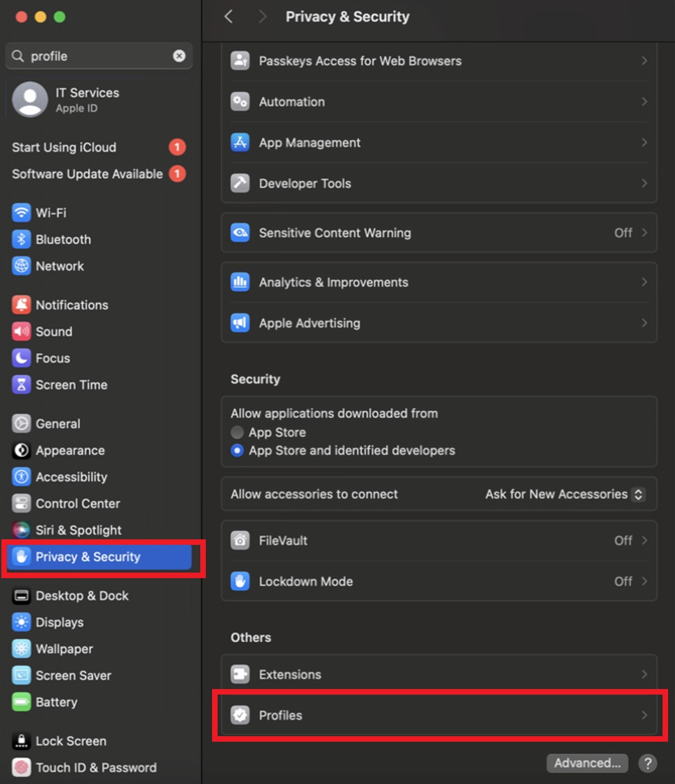
Task: Click the FileVault lock icon
Action: point(240,541)
